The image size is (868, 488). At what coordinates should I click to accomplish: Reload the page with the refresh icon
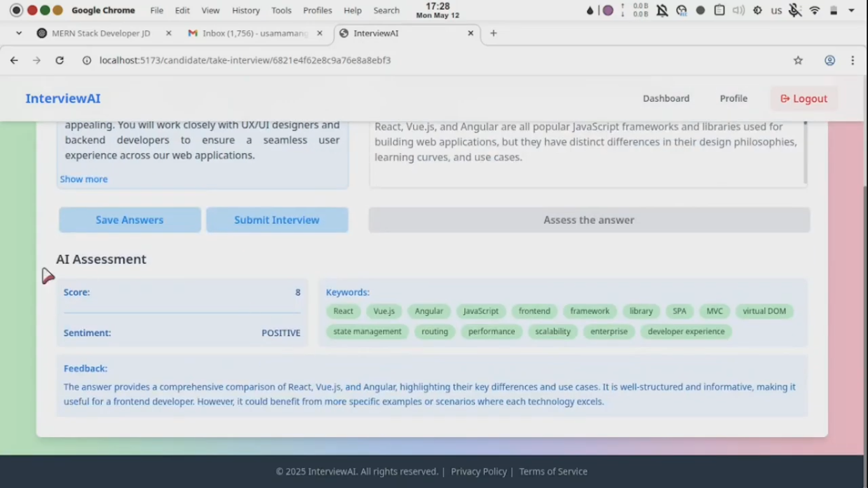(60, 60)
